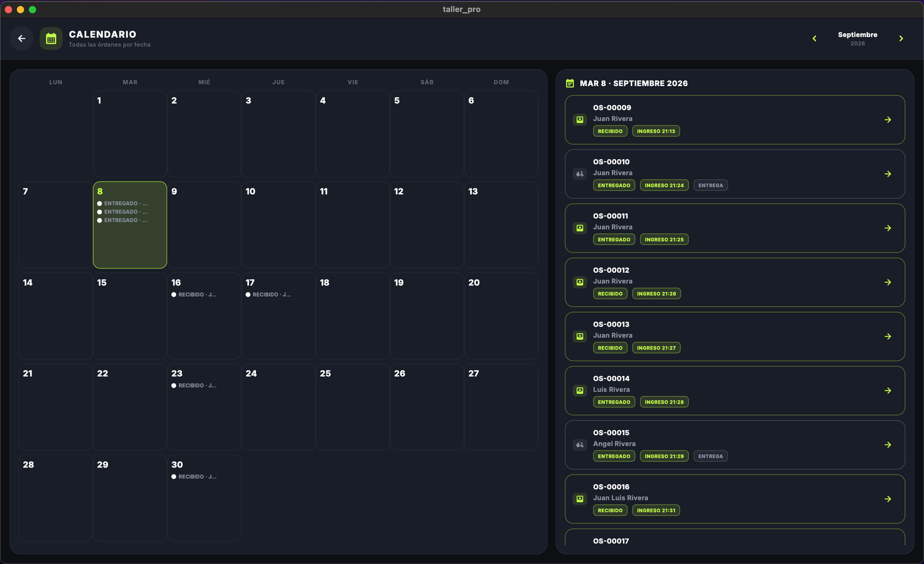This screenshot has width=924, height=564.
Task: Open order OS-00010 with its arrow
Action: click(888, 174)
